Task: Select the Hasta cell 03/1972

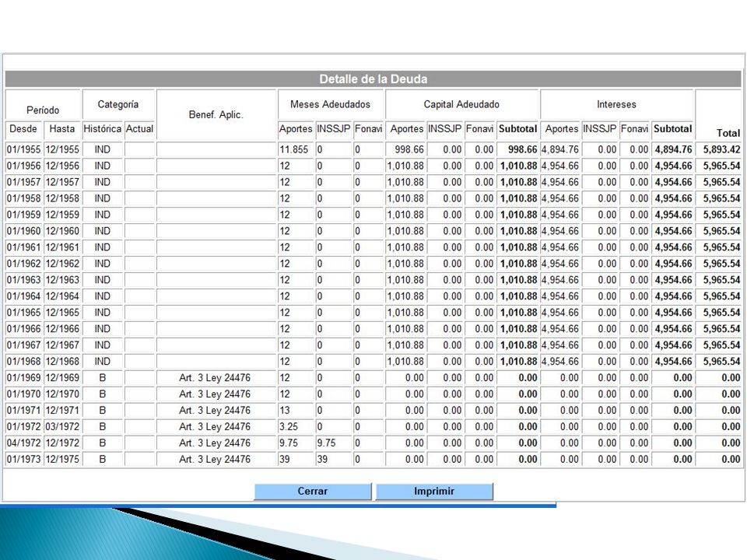Action: tap(62, 427)
